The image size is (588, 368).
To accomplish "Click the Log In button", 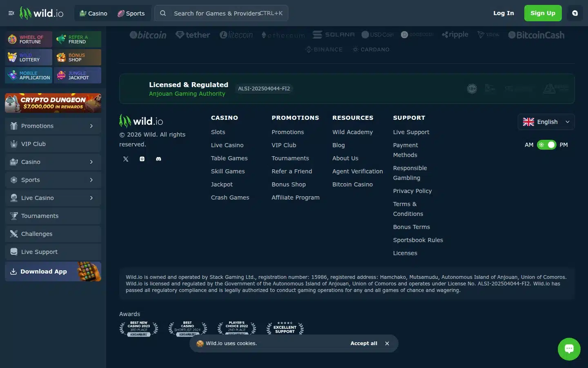I will tap(503, 13).
